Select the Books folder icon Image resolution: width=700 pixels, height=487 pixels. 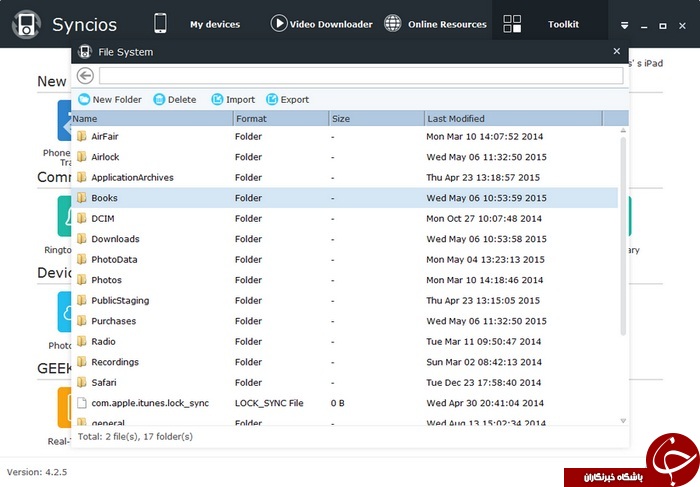click(81, 198)
